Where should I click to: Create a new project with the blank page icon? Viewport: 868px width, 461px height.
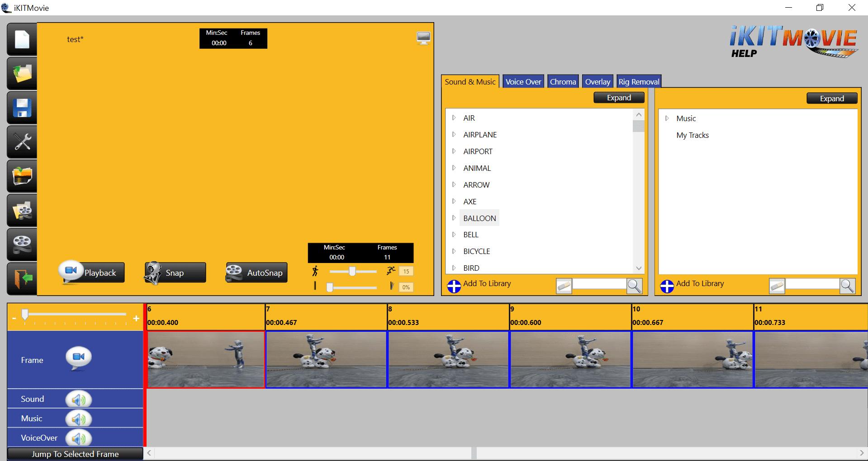[x=22, y=40]
